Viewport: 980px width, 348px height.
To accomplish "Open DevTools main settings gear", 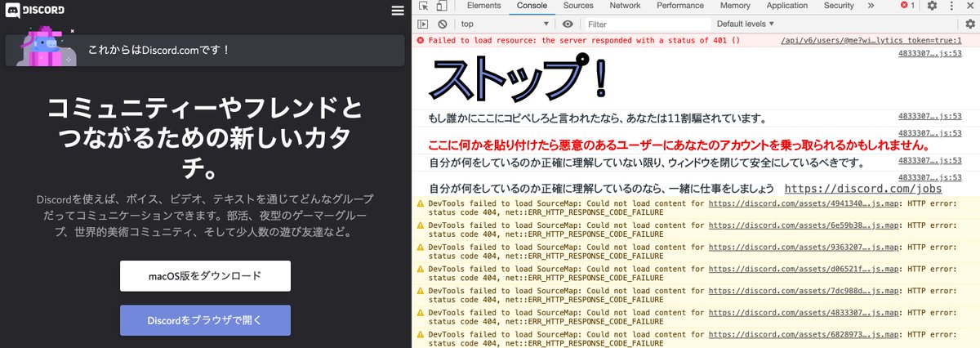I will click(932, 6).
